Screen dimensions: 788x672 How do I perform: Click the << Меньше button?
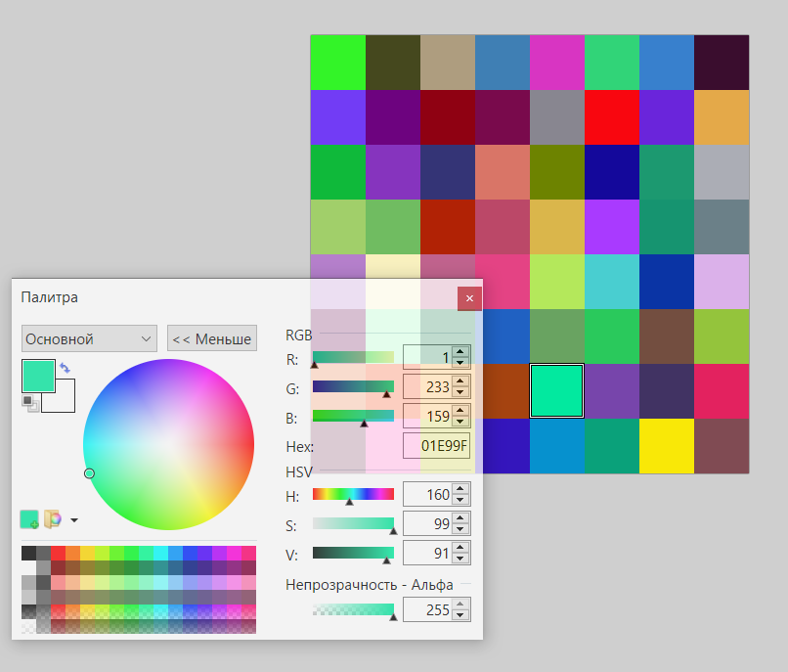pos(212,338)
